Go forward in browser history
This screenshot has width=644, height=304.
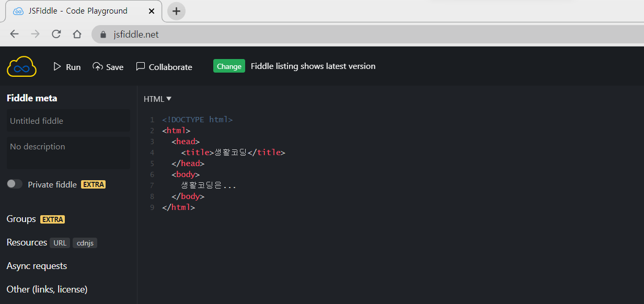coord(35,34)
